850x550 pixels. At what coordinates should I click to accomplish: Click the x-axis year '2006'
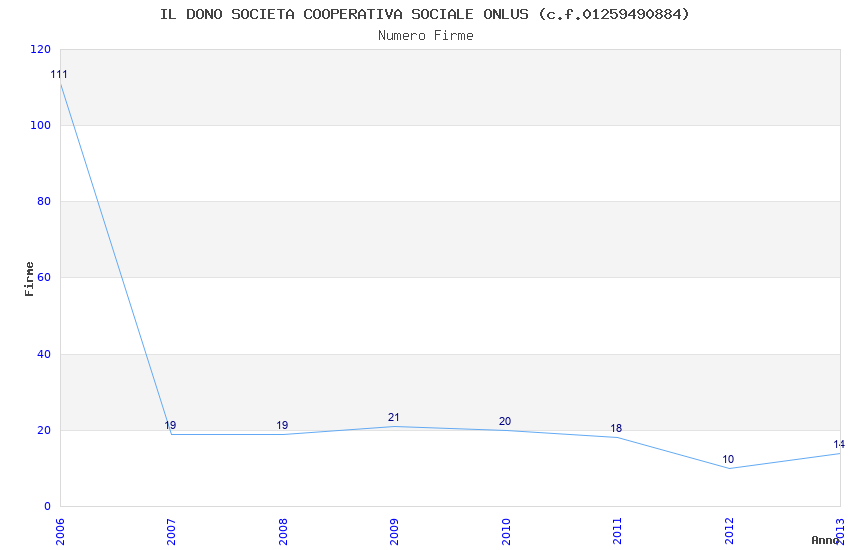pos(60,532)
